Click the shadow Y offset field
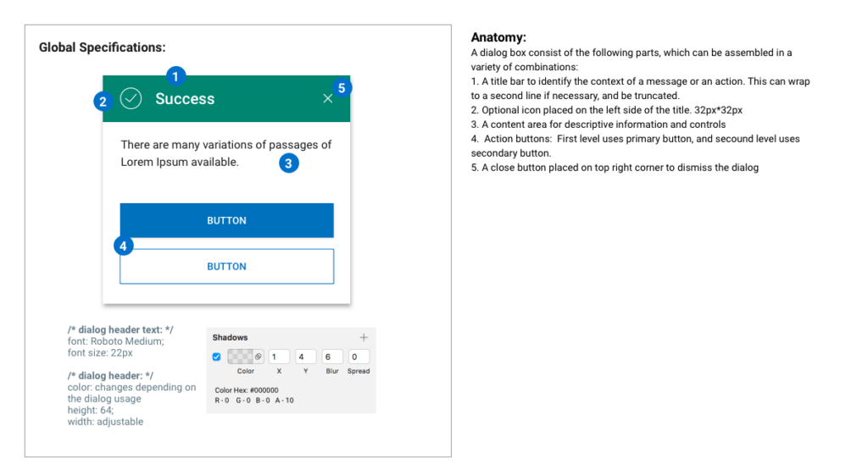 tap(305, 357)
